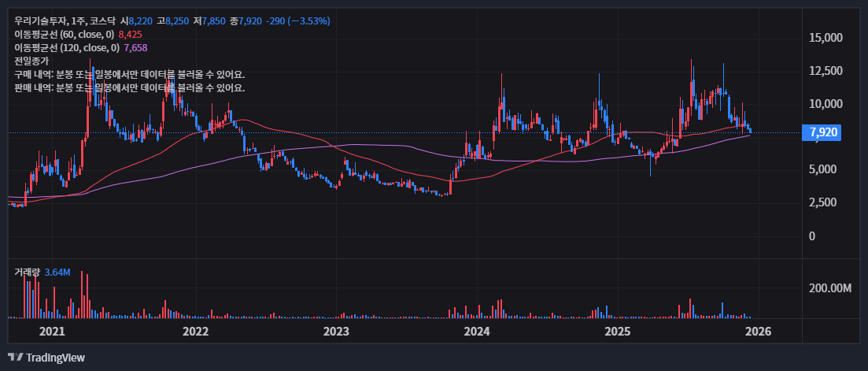Screen dimensions: 868x371
Task: Select the 우리기술투자 symbol title in legend
Action: tap(39, 21)
